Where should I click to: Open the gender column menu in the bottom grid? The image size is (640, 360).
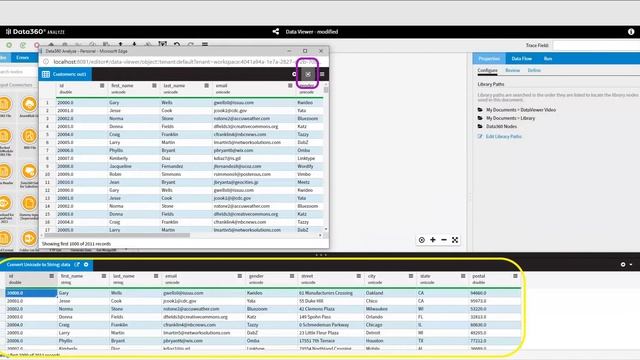292,276
